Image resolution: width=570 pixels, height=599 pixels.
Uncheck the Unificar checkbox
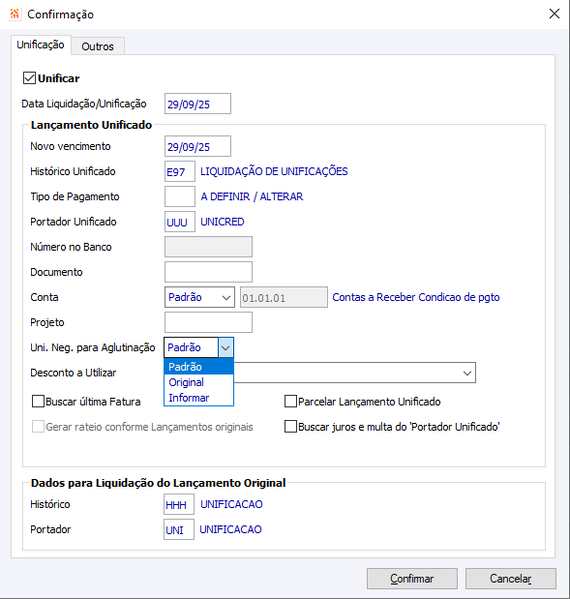pos(29,78)
